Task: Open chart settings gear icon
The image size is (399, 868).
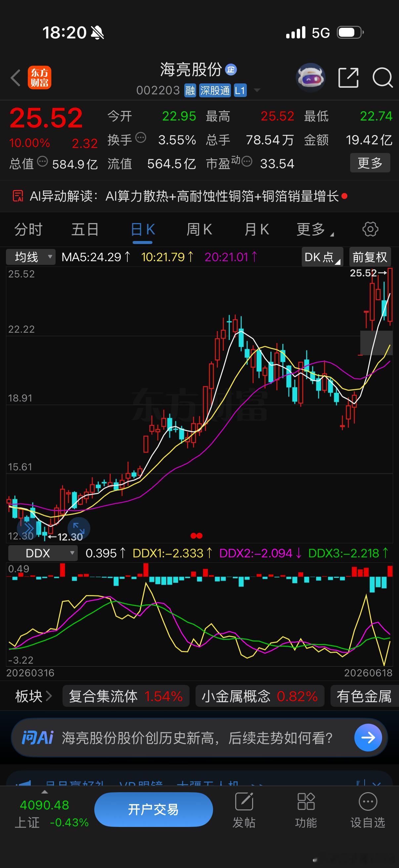Action: pos(370,229)
